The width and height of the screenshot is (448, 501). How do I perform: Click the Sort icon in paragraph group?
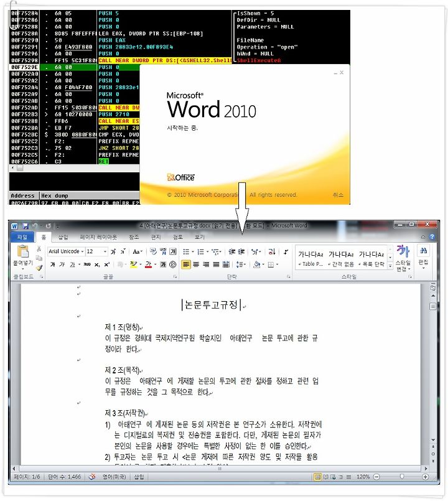click(x=272, y=252)
